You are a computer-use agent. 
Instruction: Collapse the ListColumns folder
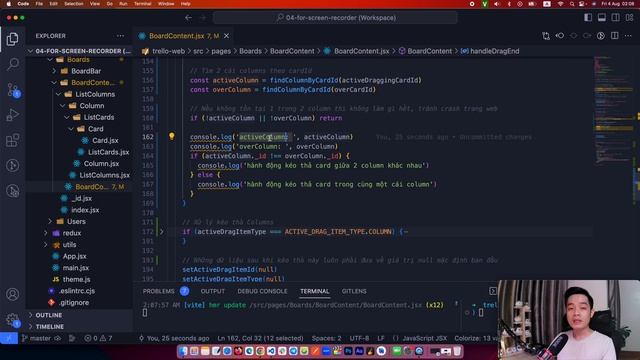pyautogui.click(x=58, y=94)
